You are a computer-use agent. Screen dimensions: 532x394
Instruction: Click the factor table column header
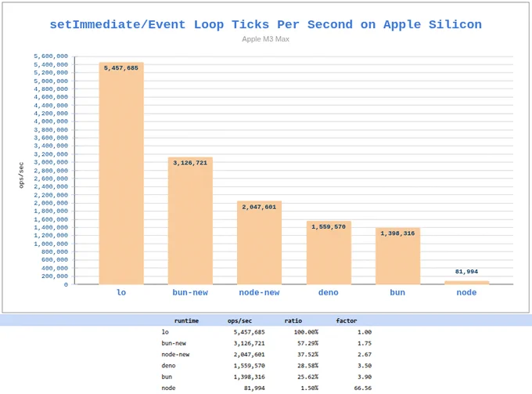[347, 320]
